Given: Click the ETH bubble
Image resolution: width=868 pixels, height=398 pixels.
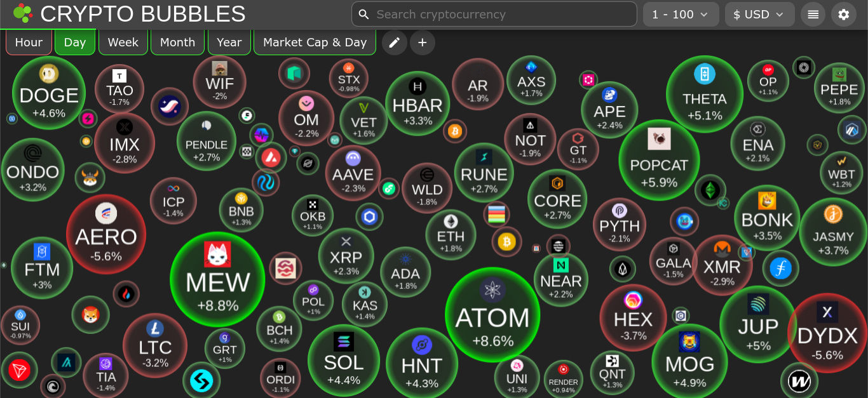Looking at the screenshot, I should click(x=451, y=235).
